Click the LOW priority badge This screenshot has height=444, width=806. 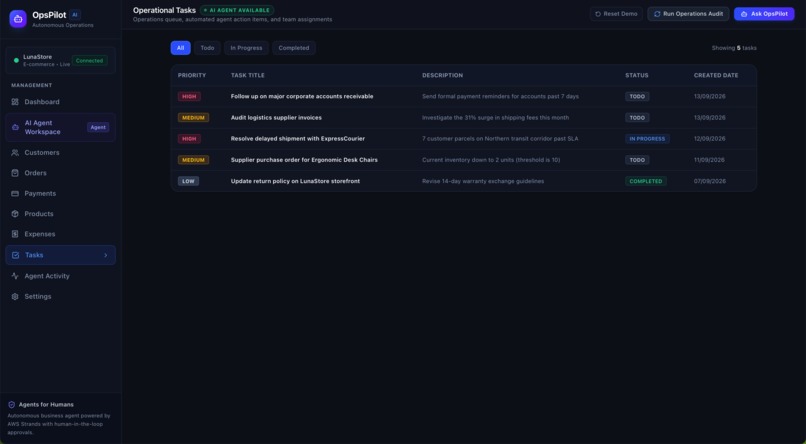tap(188, 181)
